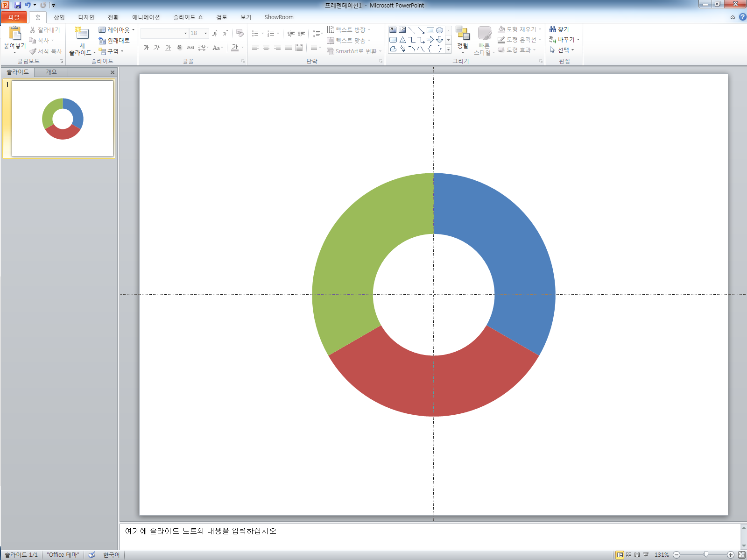Select slide 1 thumbnail in panel
The height and width of the screenshot is (560, 747).
tap(63, 119)
